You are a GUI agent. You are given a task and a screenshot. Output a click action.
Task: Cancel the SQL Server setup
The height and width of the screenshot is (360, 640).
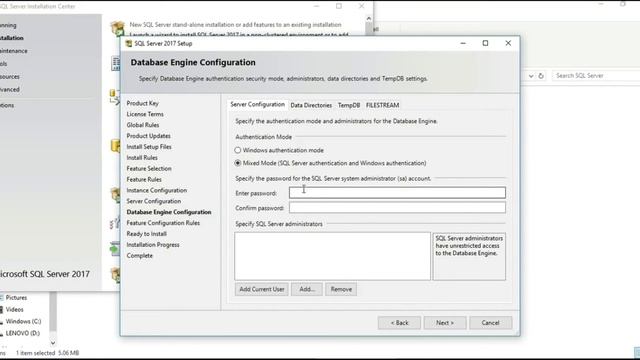tap(490, 322)
